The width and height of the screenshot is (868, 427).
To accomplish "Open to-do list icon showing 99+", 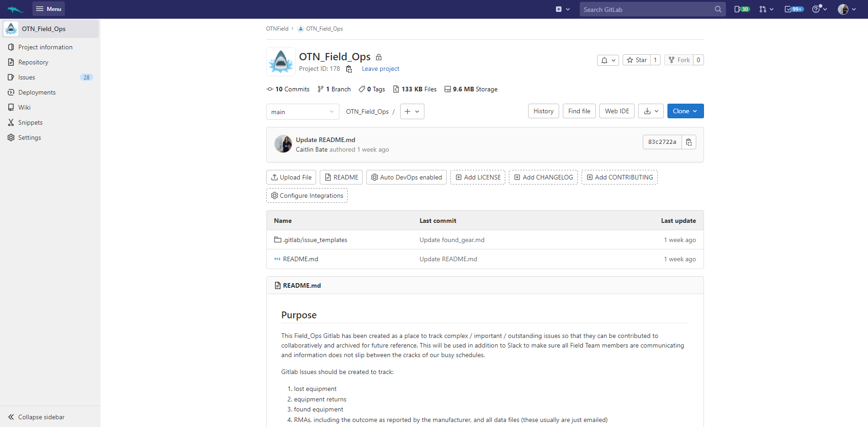I will click(x=794, y=9).
